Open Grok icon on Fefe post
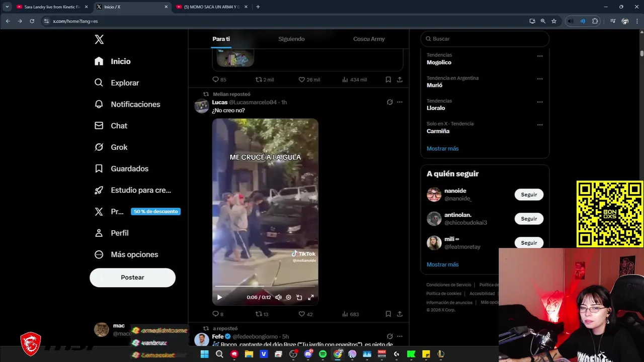 coord(389,336)
